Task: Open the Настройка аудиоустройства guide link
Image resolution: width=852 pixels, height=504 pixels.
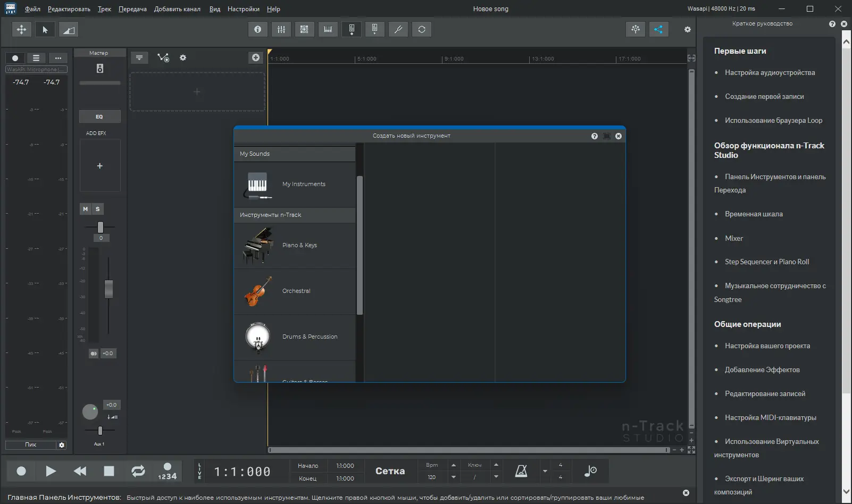Action: (x=770, y=73)
